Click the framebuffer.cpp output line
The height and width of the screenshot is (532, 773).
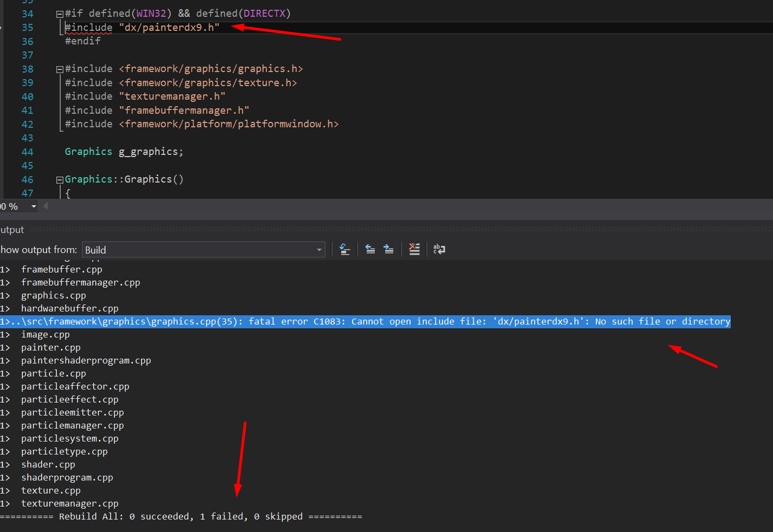coord(62,269)
